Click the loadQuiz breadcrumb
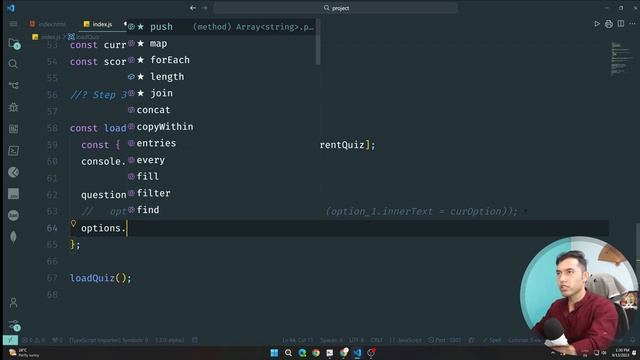The width and height of the screenshot is (640, 360). tap(84, 37)
